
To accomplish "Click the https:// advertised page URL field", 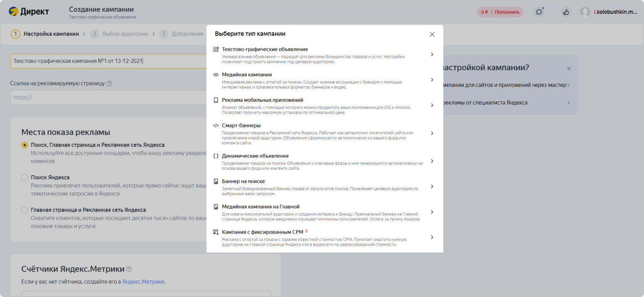I will tap(108, 97).
